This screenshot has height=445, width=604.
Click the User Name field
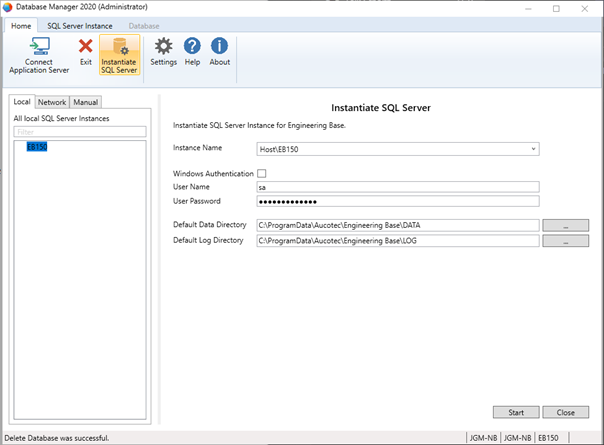[x=398, y=187]
